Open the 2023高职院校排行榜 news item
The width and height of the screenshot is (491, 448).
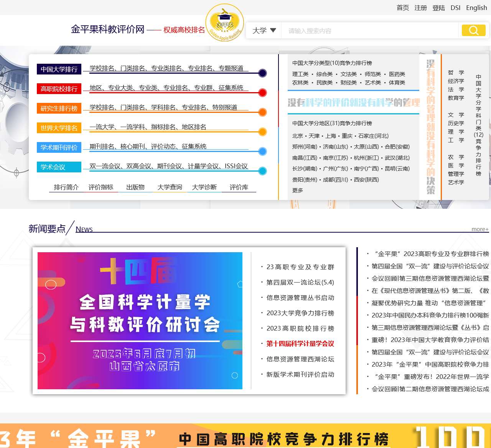(300, 328)
